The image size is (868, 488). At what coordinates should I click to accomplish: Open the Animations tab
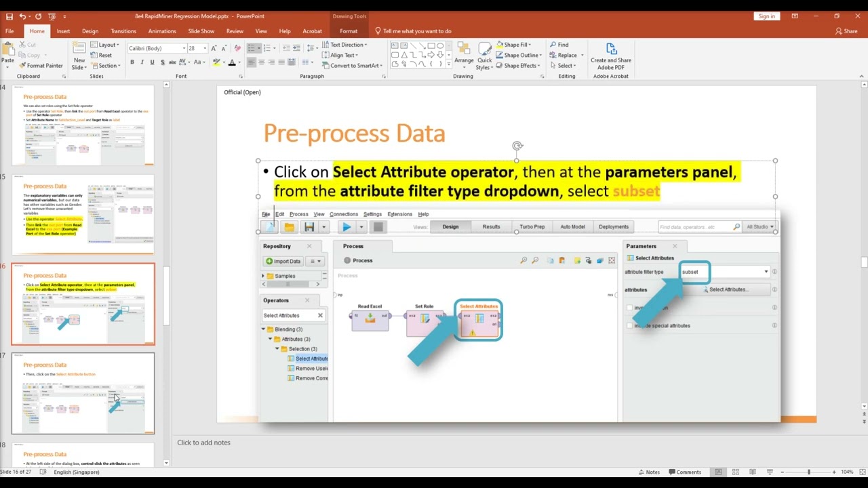pos(162,31)
